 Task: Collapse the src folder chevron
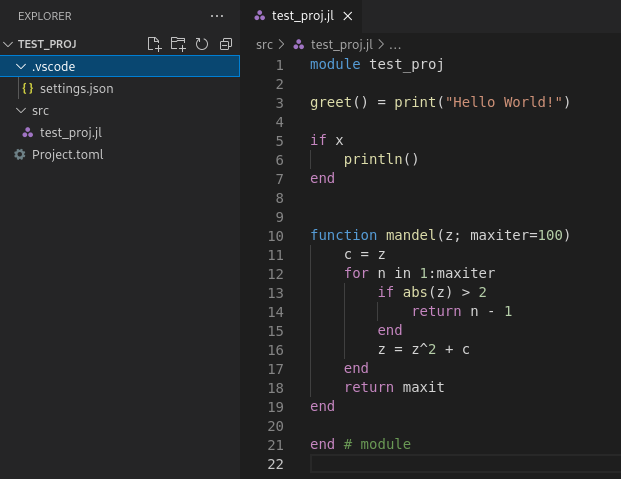[x=21, y=111]
